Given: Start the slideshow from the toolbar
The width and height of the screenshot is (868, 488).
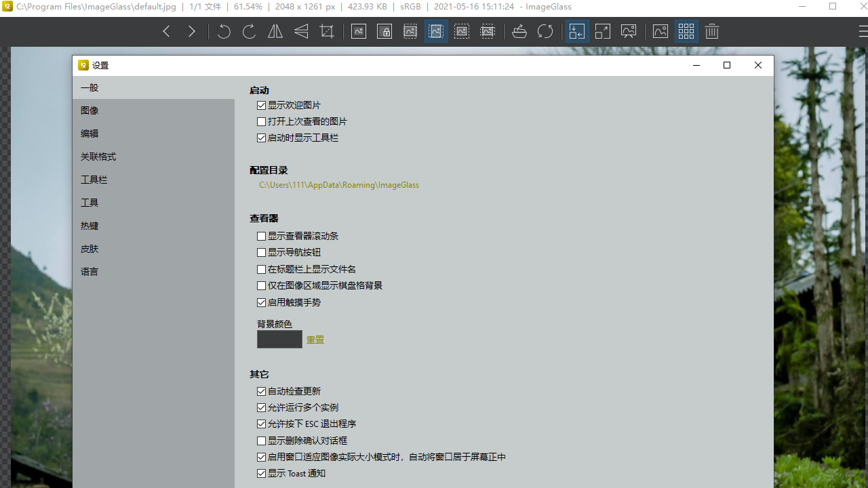Looking at the screenshot, I should 628,31.
